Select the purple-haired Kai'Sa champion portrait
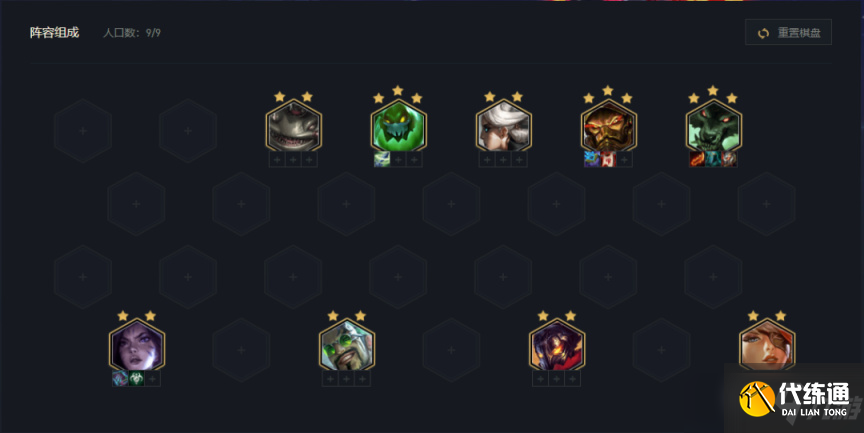Screen dimensions: 864x433 pyautogui.click(x=137, y=345)
